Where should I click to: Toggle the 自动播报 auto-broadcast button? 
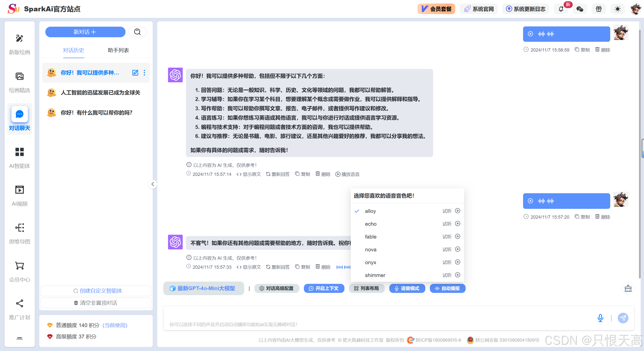click(x=447, y=288)
